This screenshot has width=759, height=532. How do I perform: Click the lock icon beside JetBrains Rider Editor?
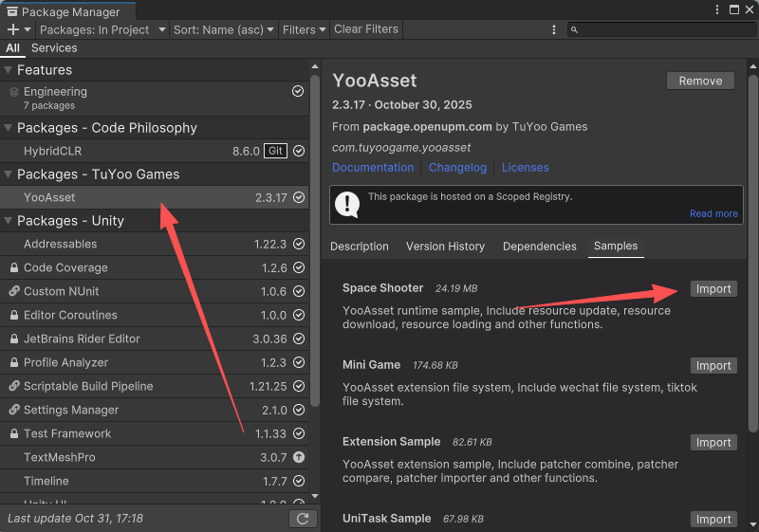(x=14, y=339)
